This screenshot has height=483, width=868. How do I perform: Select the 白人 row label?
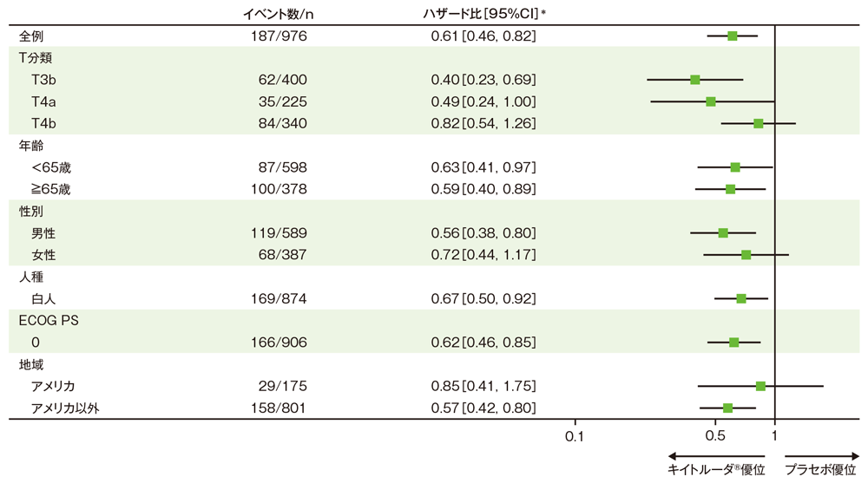click(43, 299)
